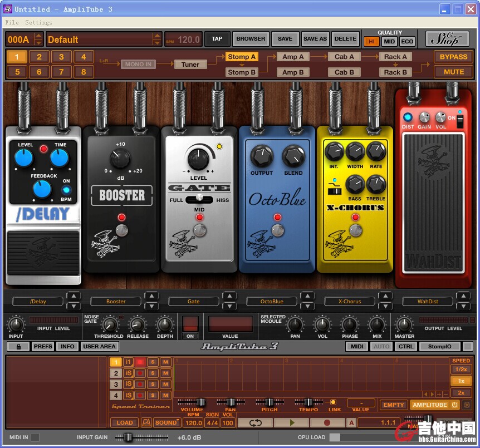The height and width of the screenshot is (448, 480).
Task: Click the BPM 120.0 tempo field at the top
Action: (x=183, y=40)
